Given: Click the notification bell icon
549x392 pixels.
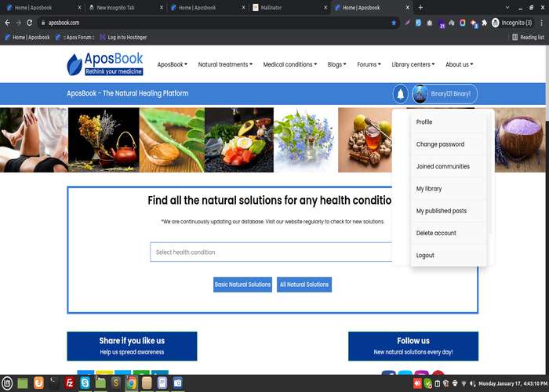Looking at the screenshot, I should click(x=401, y=94).
